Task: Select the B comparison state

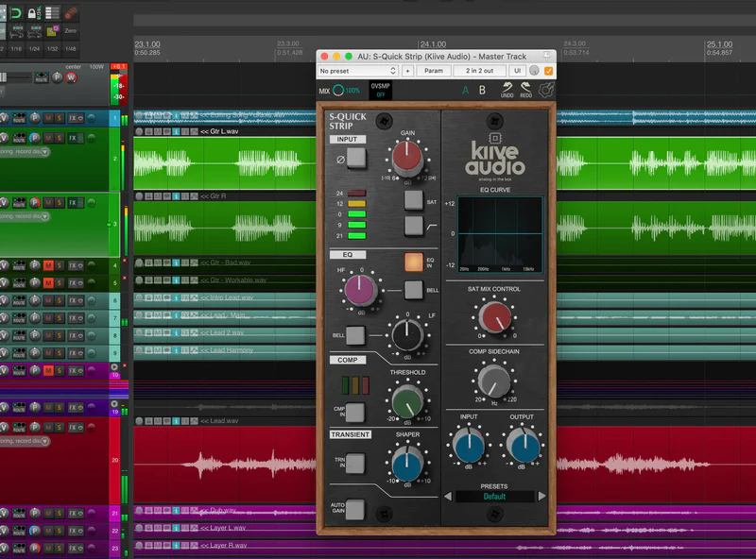Action: (x=482, y=90)
